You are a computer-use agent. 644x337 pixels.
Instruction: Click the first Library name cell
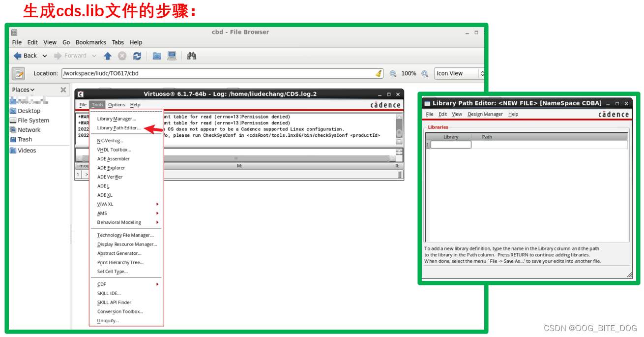click(x=451, y=145)
